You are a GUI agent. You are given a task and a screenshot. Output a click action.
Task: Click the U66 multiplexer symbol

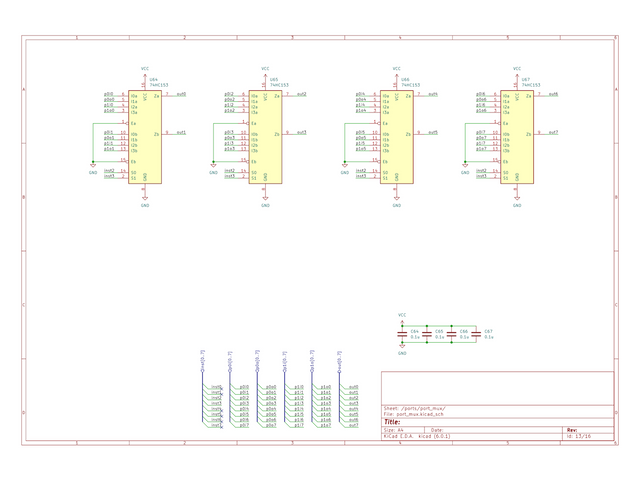pyautogui.click(x=397, y=137)
